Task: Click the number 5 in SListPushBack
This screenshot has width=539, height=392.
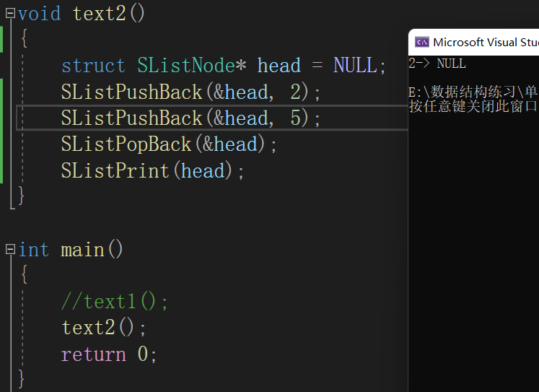Action: 295,118
